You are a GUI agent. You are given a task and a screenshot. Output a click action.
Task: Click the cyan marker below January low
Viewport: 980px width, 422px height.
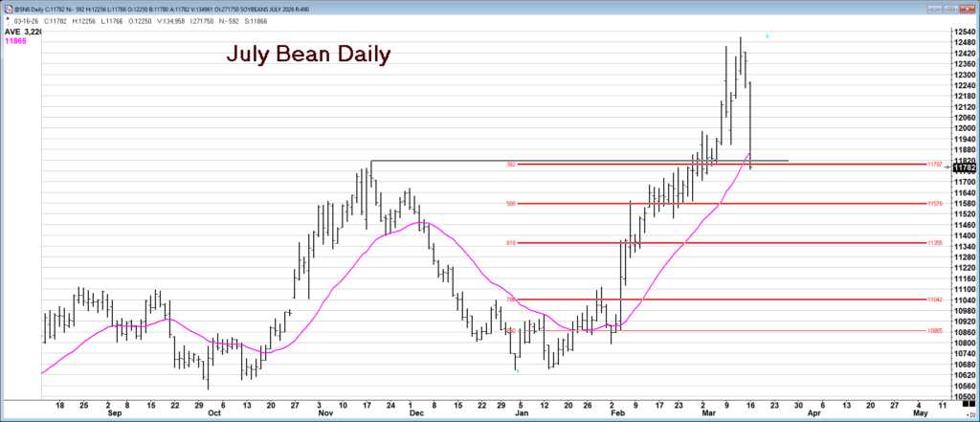517,369
